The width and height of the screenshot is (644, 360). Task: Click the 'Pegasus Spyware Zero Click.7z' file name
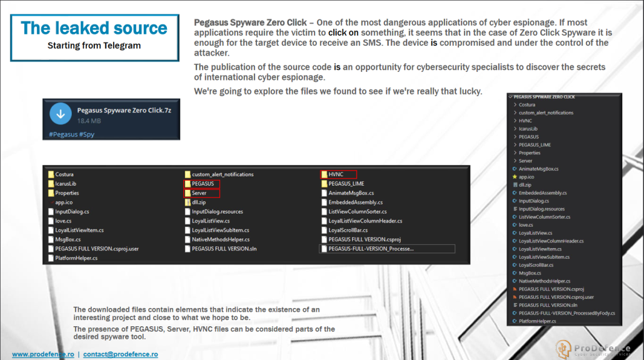pyautogui.click(x=124, y=111)
